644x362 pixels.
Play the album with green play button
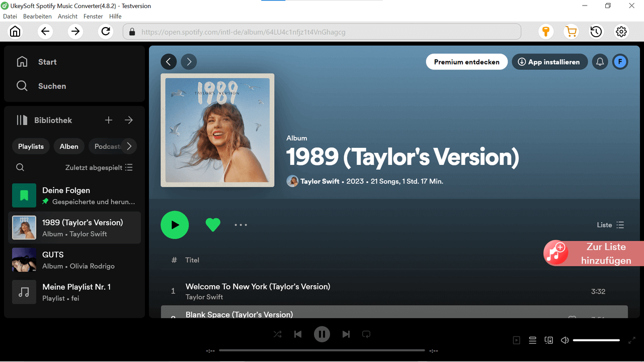coord(175,225)
